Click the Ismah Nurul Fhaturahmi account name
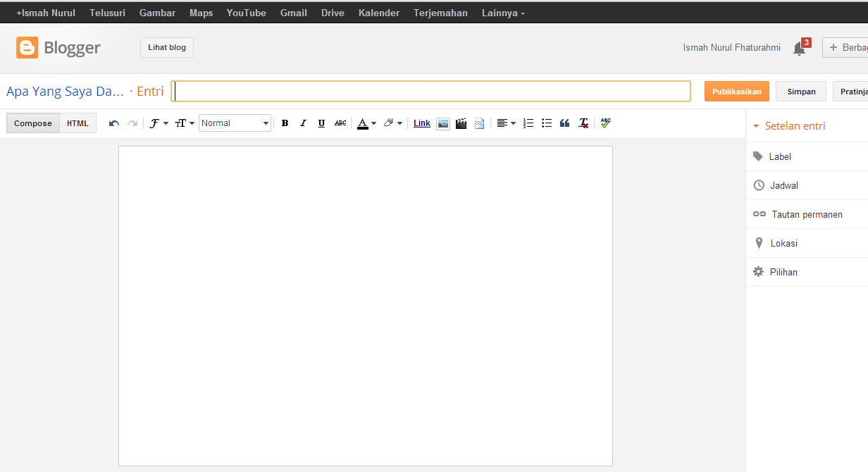868x472 pixels. tap(732, 48)
